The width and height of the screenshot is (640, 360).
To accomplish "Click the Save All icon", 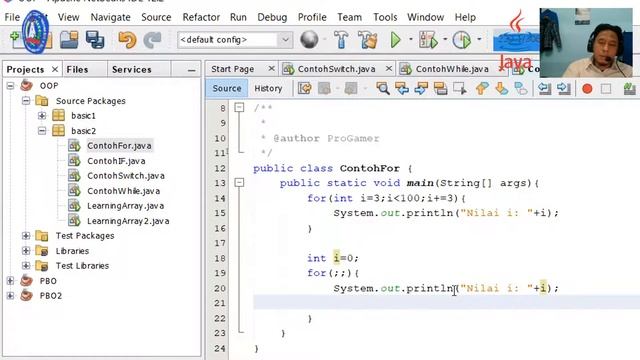I will tap(95, 40).
